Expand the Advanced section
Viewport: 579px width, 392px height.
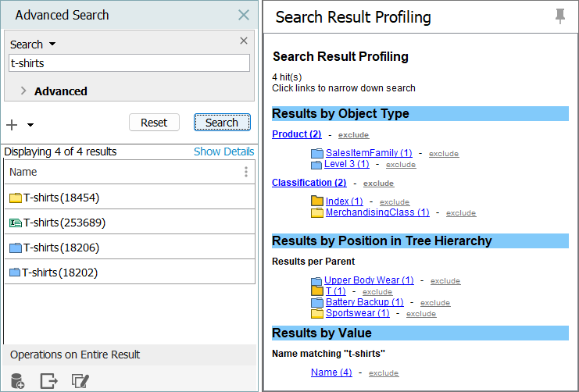23,91
